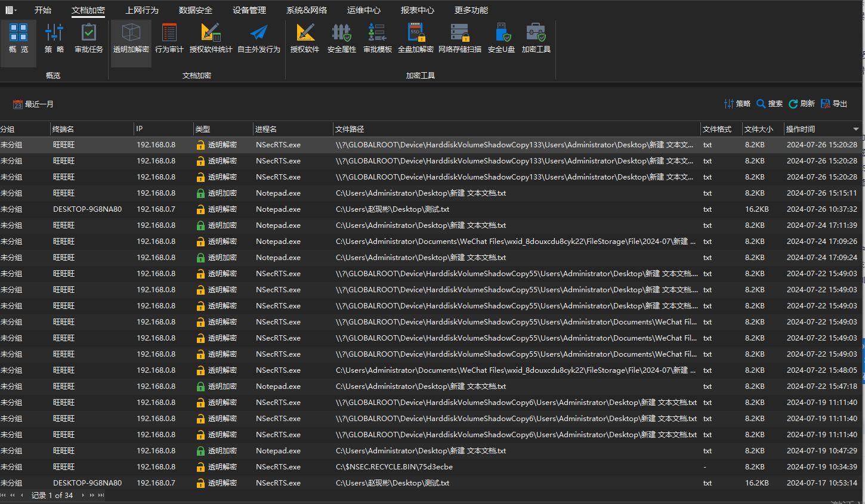
Task: Switch to the 系统&网络 tab
Action: click(x=307, y=10)
